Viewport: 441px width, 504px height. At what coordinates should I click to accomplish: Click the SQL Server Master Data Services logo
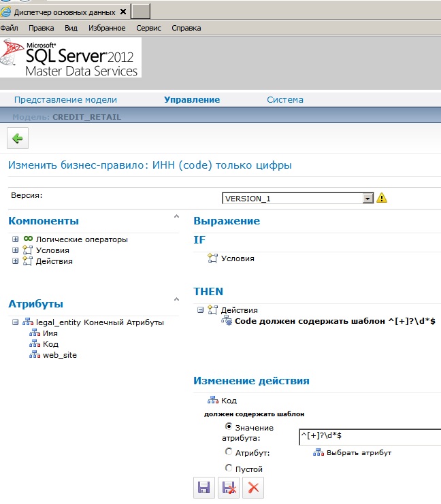click(71, 58)
